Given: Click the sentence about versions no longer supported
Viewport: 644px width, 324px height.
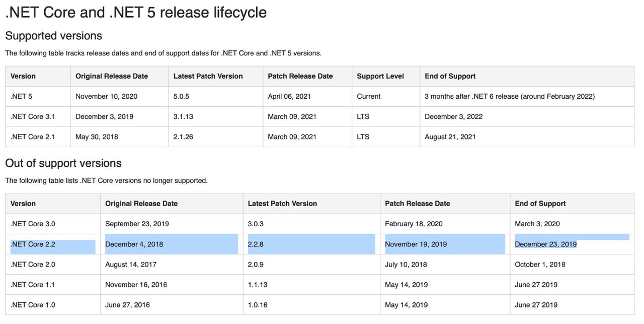Looking at the screenshot, I should [106, 180].
